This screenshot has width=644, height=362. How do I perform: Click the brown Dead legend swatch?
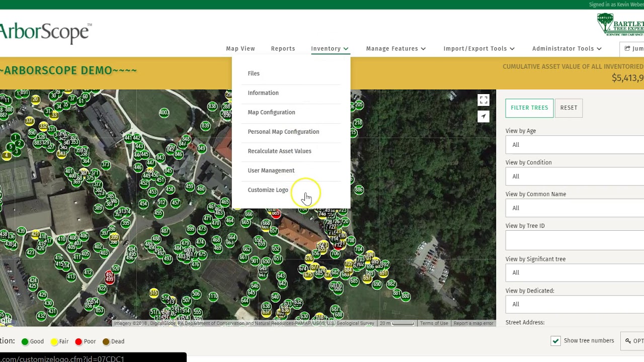pos(106,341)
